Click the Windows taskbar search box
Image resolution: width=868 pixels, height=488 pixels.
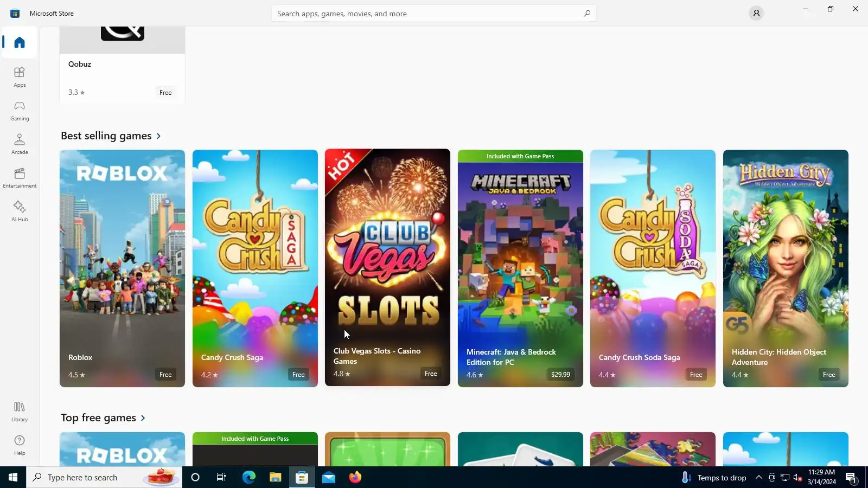point(104,477)
